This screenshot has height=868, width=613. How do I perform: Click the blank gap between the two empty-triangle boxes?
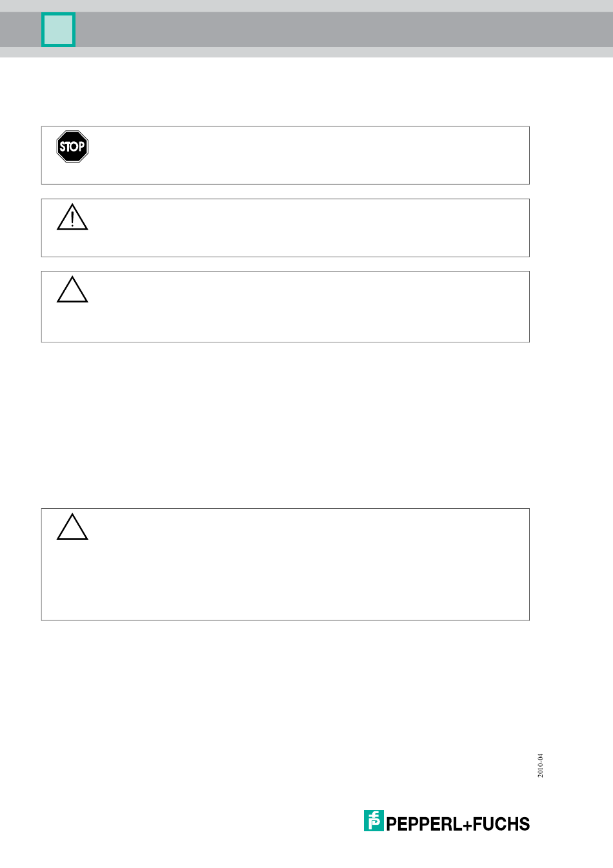285,426
